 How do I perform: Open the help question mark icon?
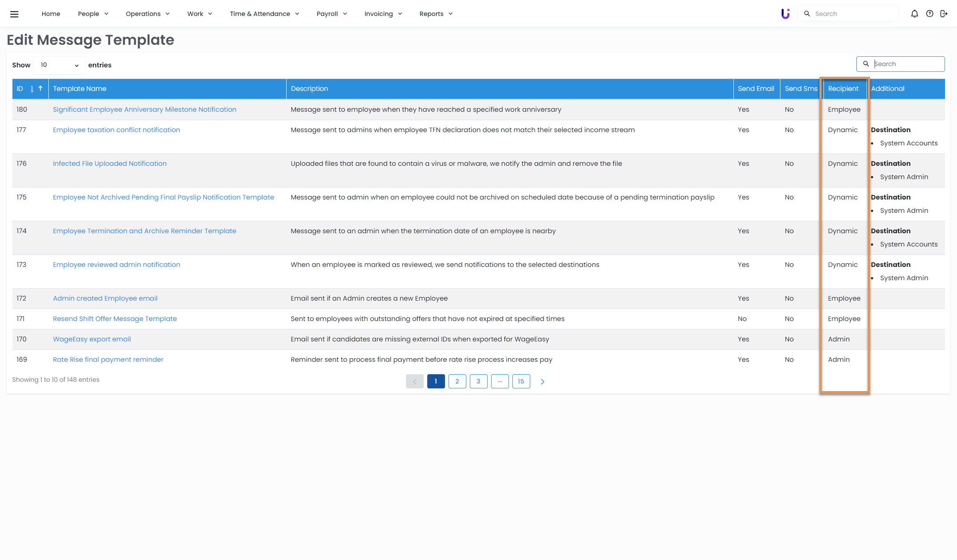tap(929, 14)
